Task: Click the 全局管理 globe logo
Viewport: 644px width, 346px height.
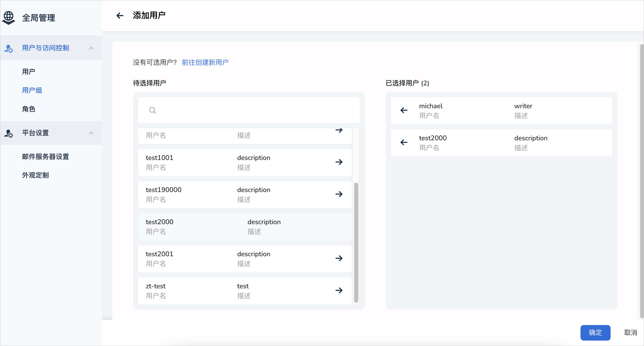Action: (9, 18)
